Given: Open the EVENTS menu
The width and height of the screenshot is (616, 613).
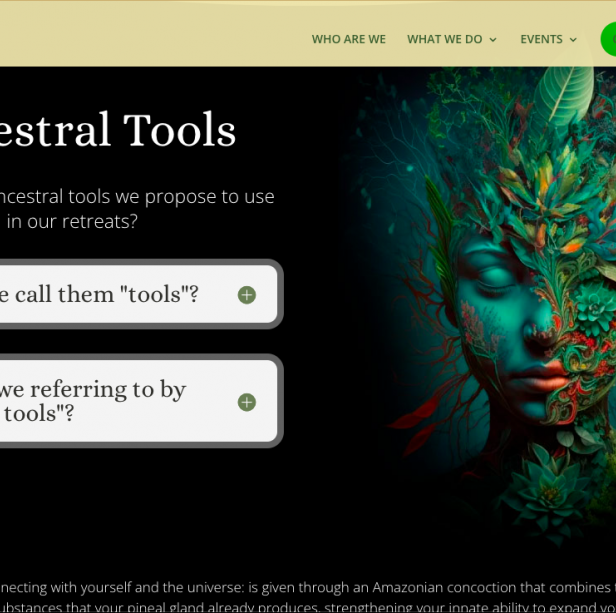Looking at the screenshot, I should coord(541,39).
